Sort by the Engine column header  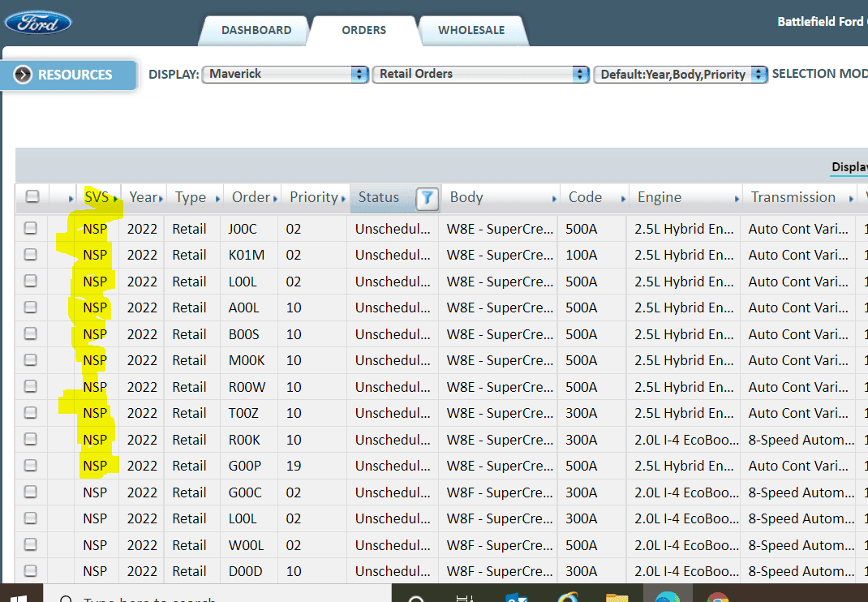(685, 198)
